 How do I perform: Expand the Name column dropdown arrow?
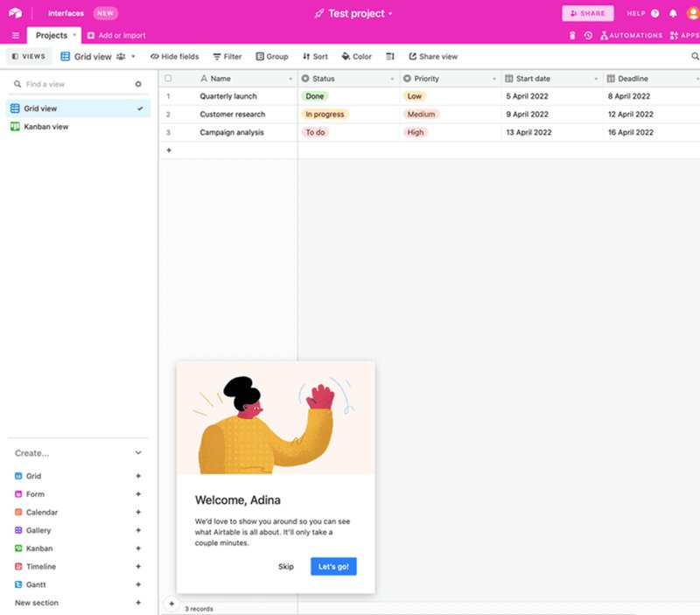click(x=290, y=79)
